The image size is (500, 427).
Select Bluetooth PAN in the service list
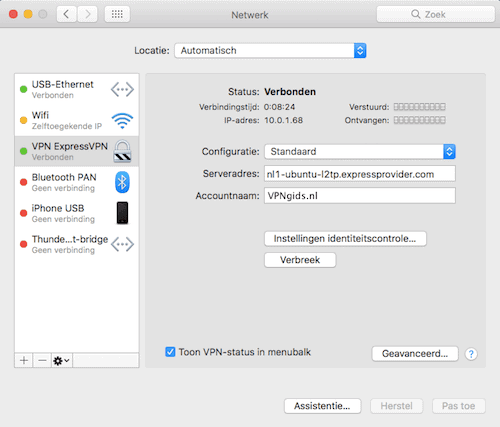pos(77,182)
